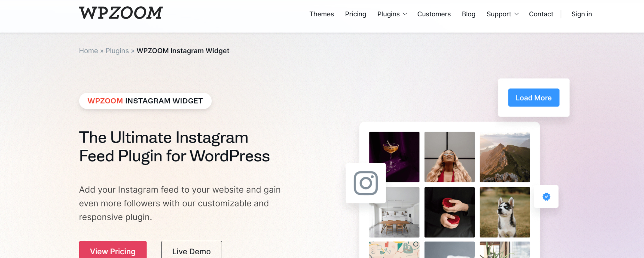Viewport: 644px width, 258px height.
Task: Open the Blog link
Action: coord(469,14)
